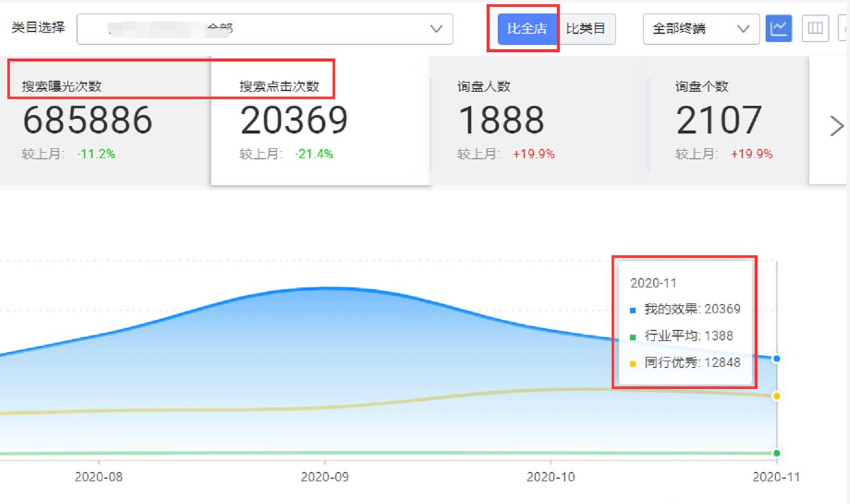Click the -21.4% change figure
The height and width of the screenshot is (504, 850).
pyautogui.click(x=314, y=154)
